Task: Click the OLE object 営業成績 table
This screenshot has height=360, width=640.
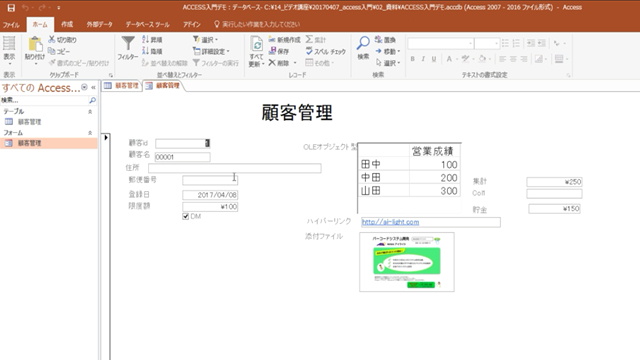Action: point(409,178)
